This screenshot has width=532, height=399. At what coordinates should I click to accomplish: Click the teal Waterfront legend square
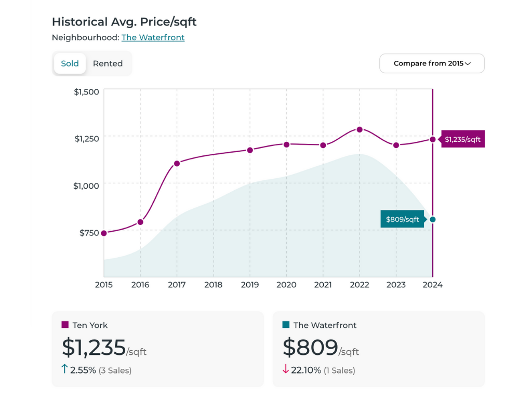pyautogui.click(x=286, y=325)
